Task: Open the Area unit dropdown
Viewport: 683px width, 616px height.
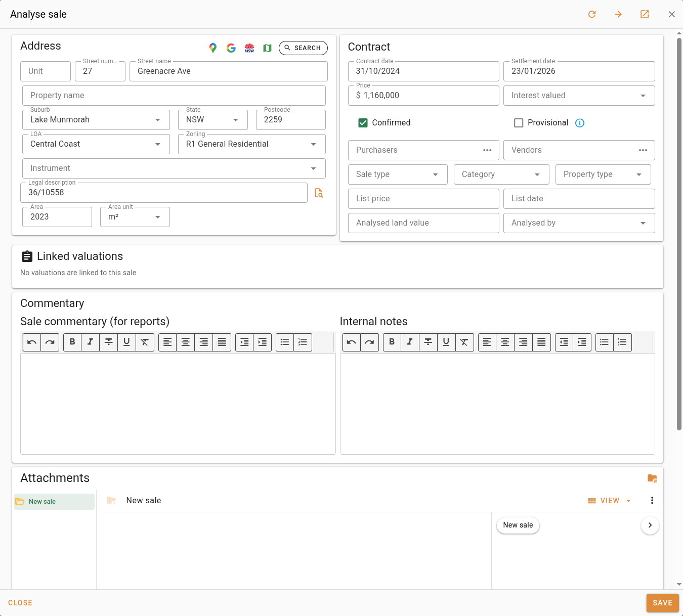Action: [135, 217]
